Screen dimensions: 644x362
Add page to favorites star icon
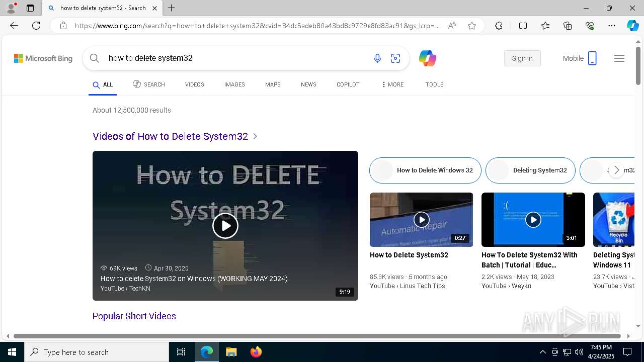coord(472,26)
